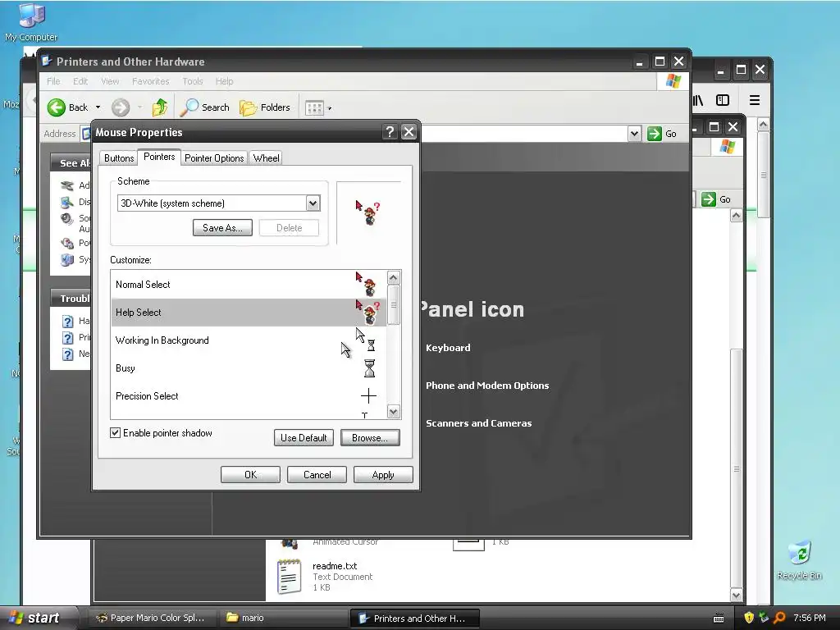Select the Help Select pointer row
Image resolution: width=840 pixels, height=630 pixels.
[248, 313]
